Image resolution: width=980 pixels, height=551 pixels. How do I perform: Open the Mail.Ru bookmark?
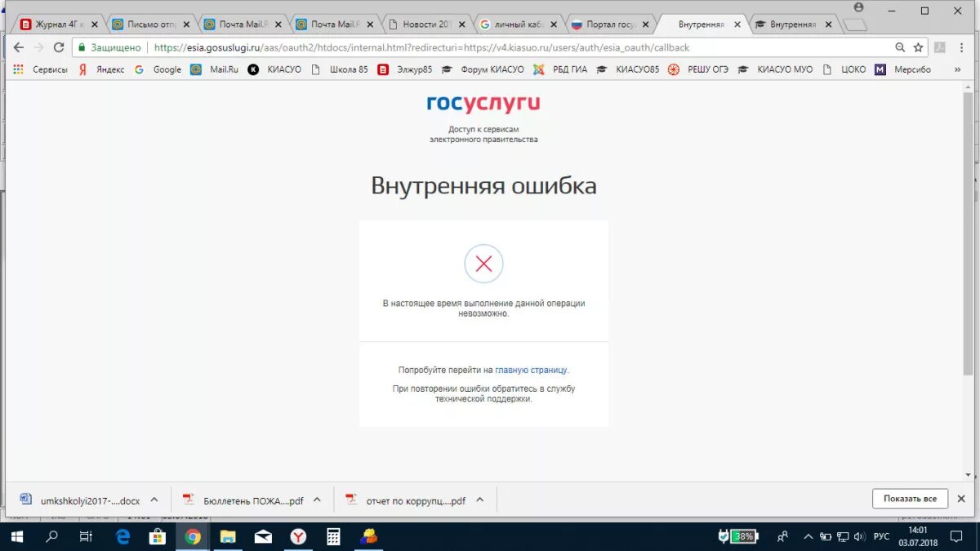click(x=215, y=69)
